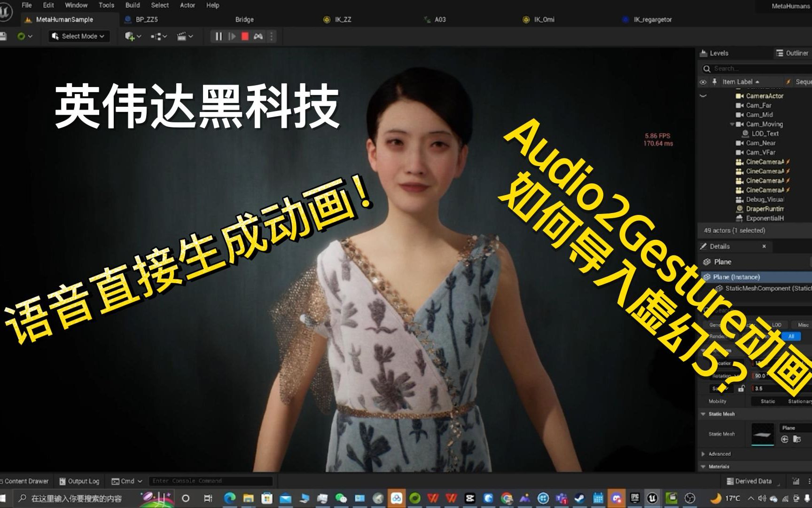812x508 pixels.
Task: Click the gamepad possess icon
Action: pos(258,36)
